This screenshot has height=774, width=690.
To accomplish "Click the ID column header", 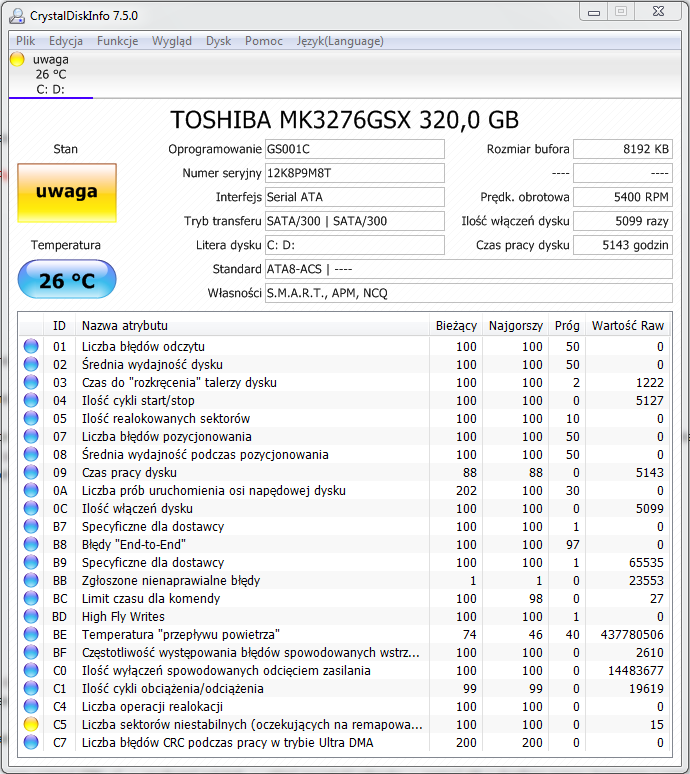I will point(60,326).
